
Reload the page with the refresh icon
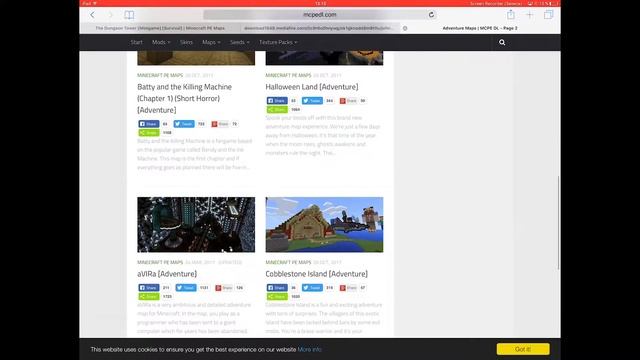tap(431, 15)
